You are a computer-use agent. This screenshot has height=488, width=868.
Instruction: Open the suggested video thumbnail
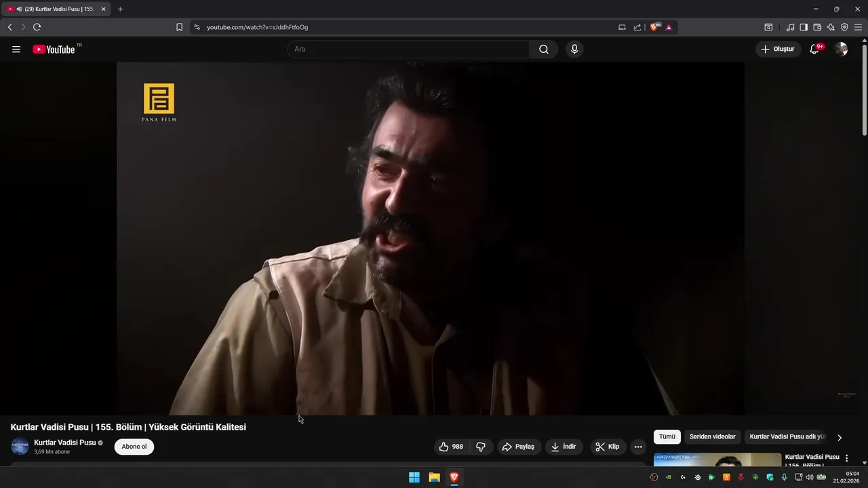click(717, 460)
